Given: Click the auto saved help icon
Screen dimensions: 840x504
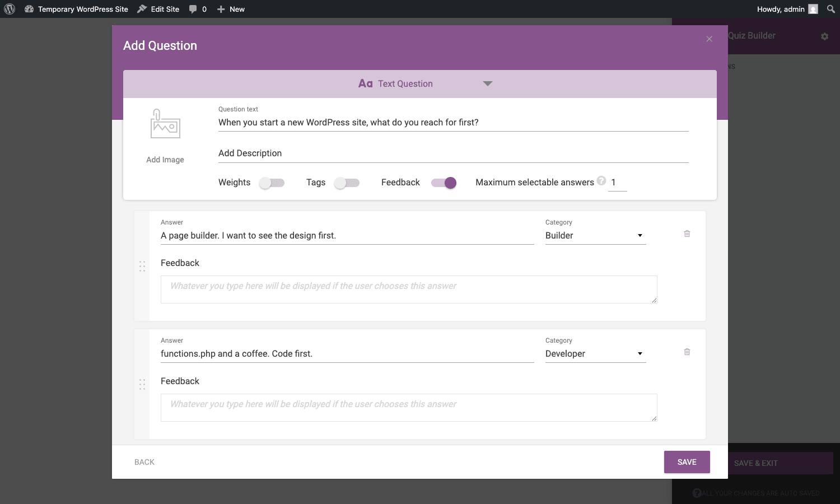Looking at the screenshot, I should (697, 493).
